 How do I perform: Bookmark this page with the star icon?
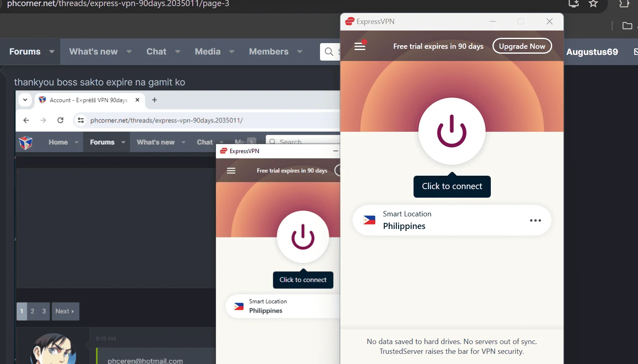point(593,4)
